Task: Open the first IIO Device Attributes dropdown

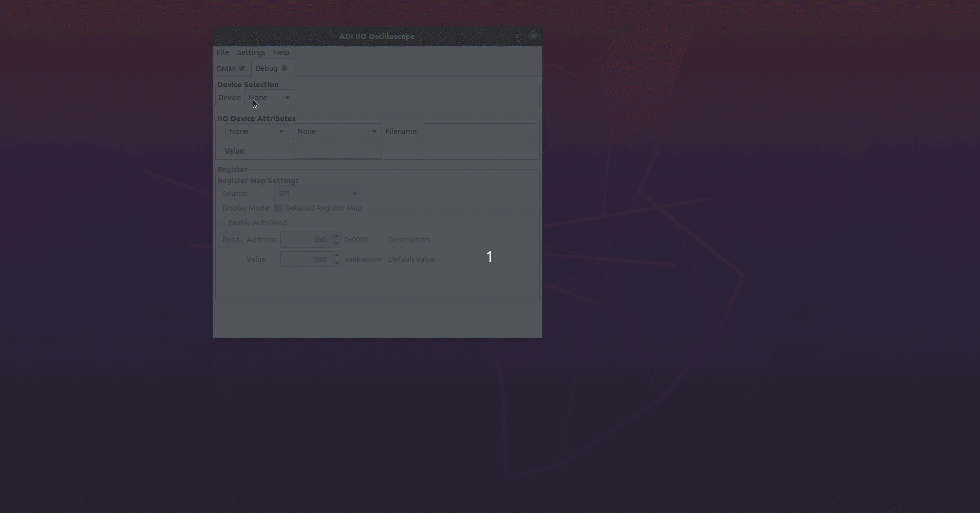Action: 257,131
